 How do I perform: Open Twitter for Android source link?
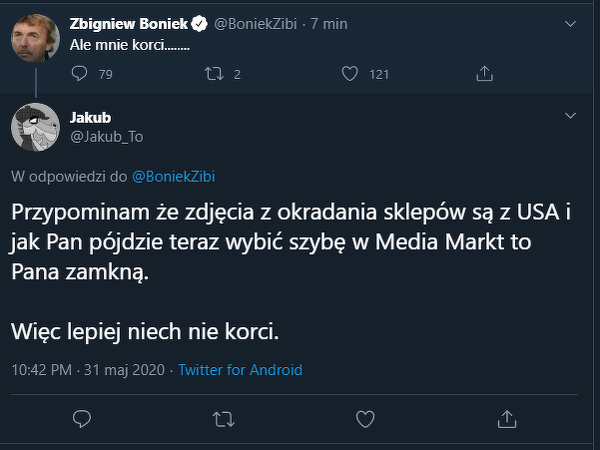(240, 370)
